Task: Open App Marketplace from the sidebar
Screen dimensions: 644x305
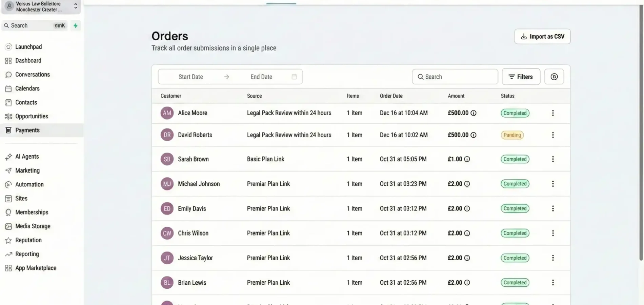Action: pos(36,268)
